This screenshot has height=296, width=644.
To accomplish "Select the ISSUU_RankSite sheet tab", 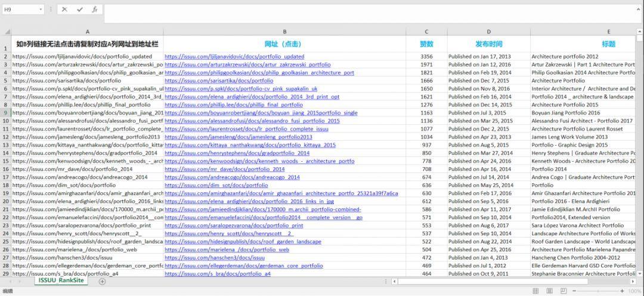I will pos(61,280).
